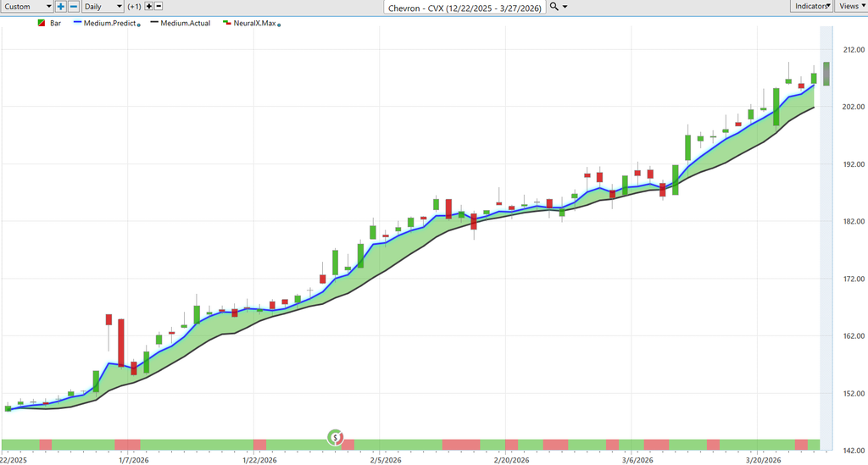Click the magnifying glass symbol search icon
Image resolution: width=868 pixels, height=465 pixels.
[x=554, y=7]
